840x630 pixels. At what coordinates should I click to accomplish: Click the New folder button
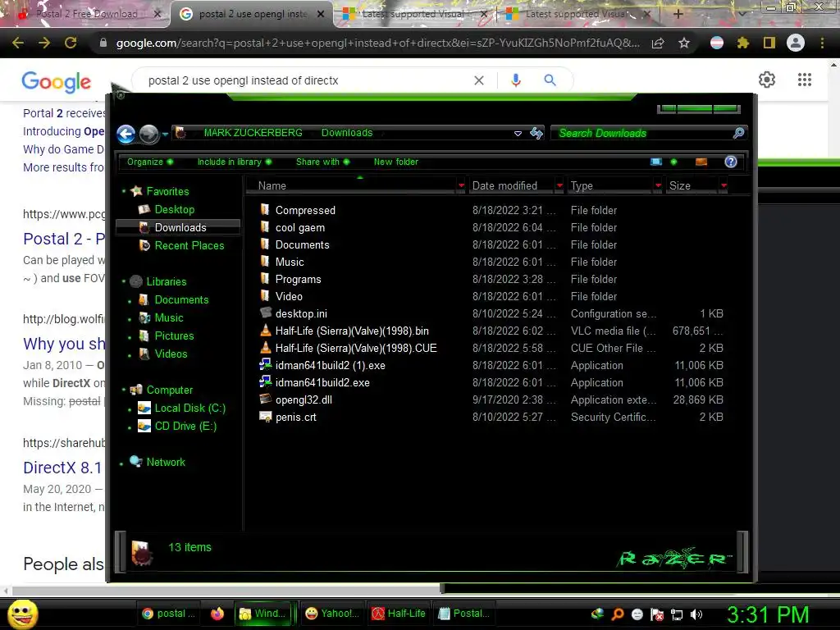[x=396, y=162]
